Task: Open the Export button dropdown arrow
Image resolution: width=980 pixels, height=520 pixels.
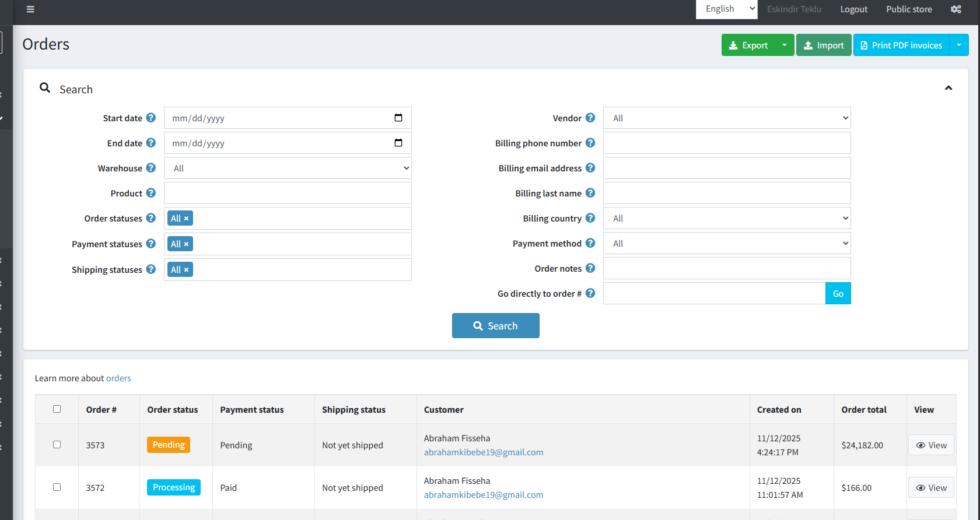Action: 785,45
